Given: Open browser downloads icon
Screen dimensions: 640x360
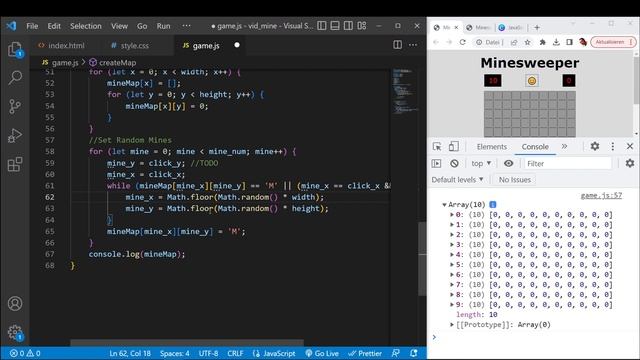Looking at the screenshot, I should click(x=556, y=42).
